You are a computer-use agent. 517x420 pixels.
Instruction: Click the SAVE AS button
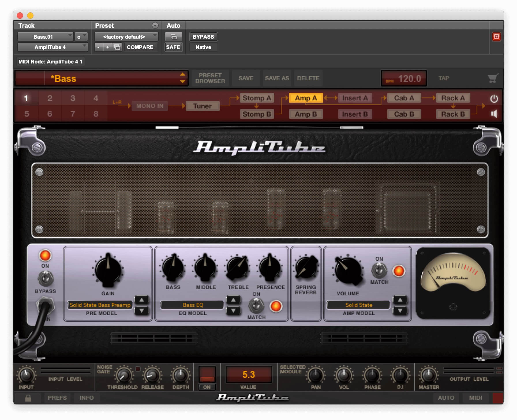tap(277, 78)
